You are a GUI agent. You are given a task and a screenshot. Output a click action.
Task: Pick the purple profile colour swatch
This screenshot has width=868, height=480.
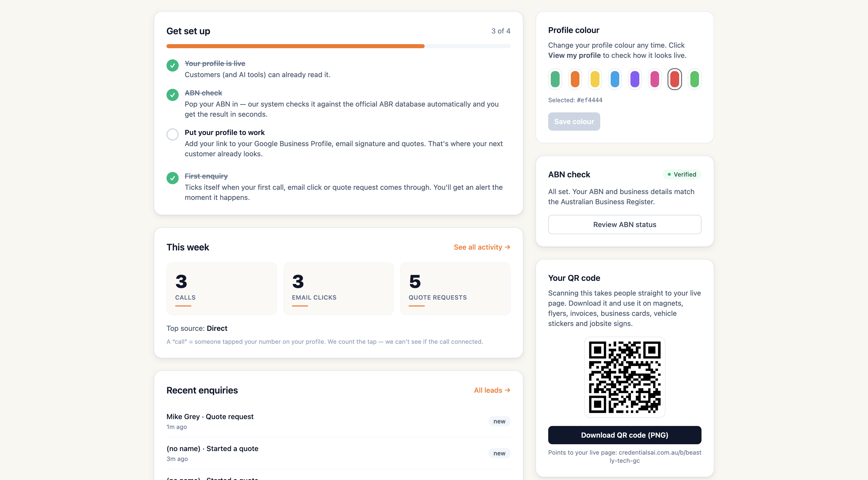tap(635, 79)
